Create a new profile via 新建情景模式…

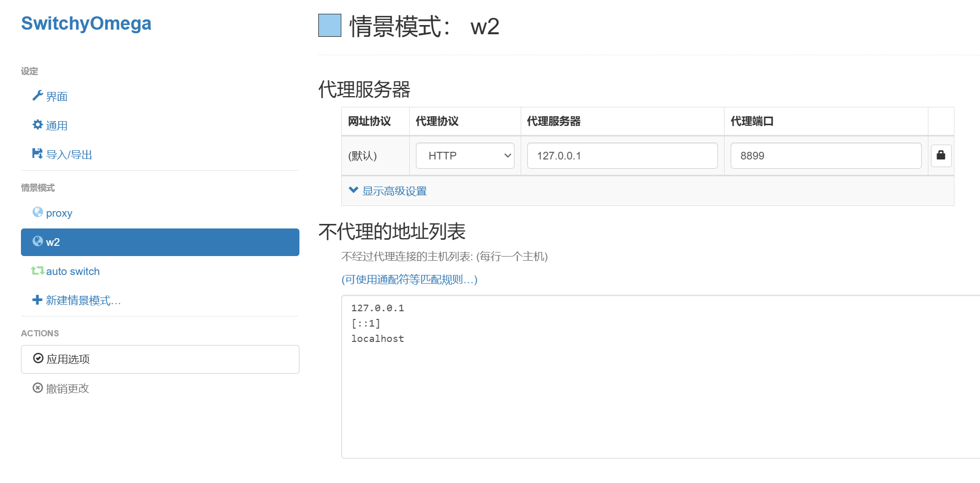83,301
